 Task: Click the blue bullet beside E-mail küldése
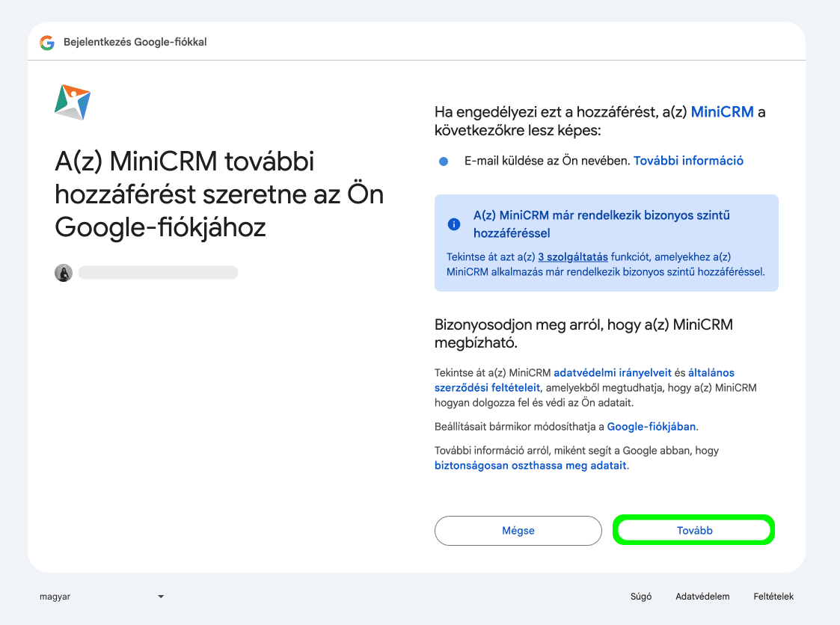pos(444,161)
